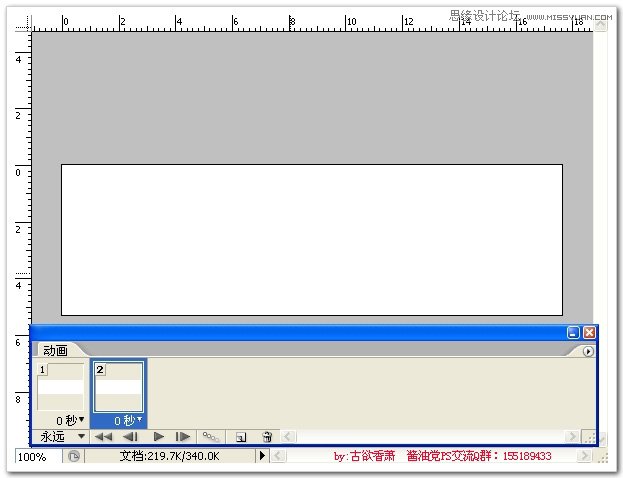The image size is (623, 478).
Task: Close the animation palette
Action: 589,333
